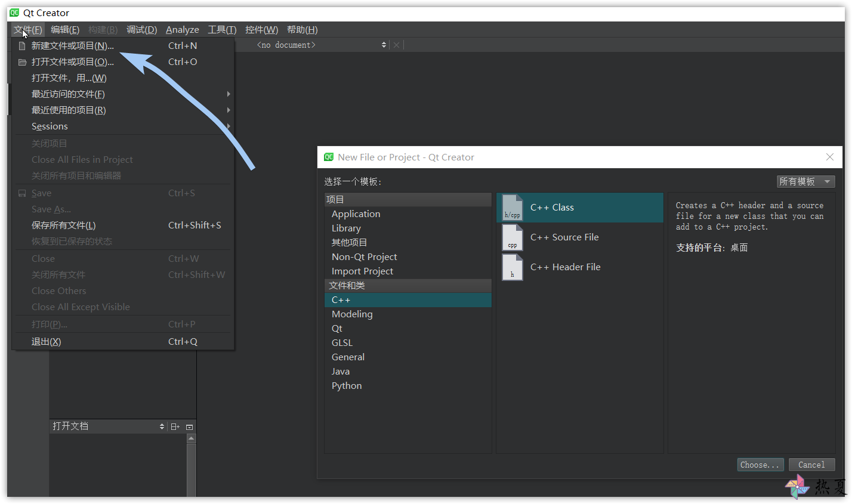Click the 恢复到已保存的状态 menu entry

pos(123,242)
